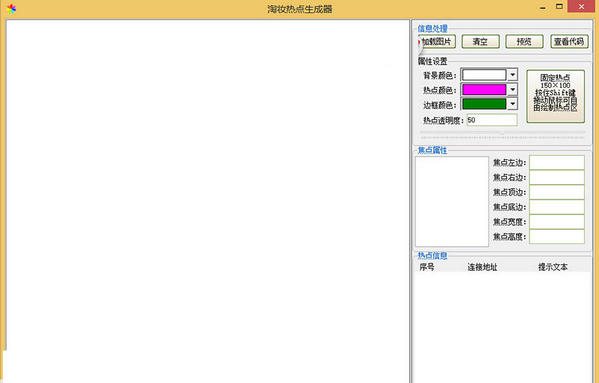Click the 固定热点 150×100 button
The height and width of the screenshot is (383, 599).
(x=555, y=96)
